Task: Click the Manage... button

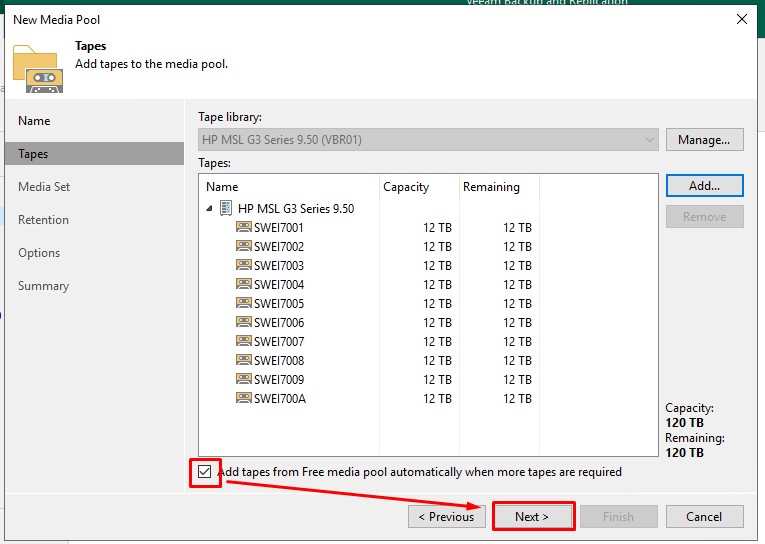Action: point(704,139)
